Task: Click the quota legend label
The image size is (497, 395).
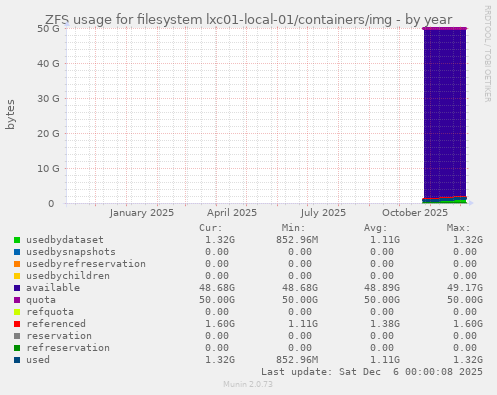Action: [41, 300]
